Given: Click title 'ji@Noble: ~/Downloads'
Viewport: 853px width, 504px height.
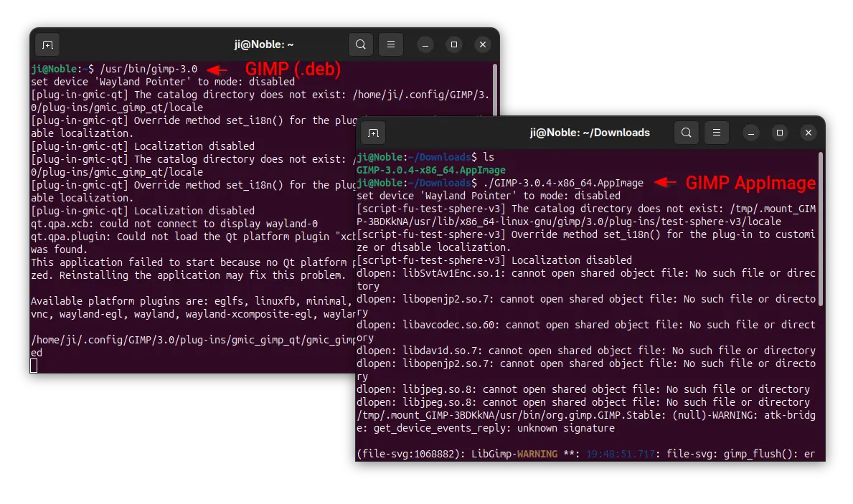Looking at the screenshot, I should coord(590,133).
